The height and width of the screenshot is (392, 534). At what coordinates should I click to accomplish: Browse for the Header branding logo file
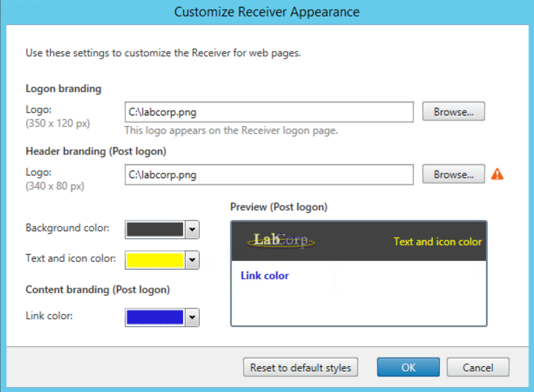pos(453,175)
